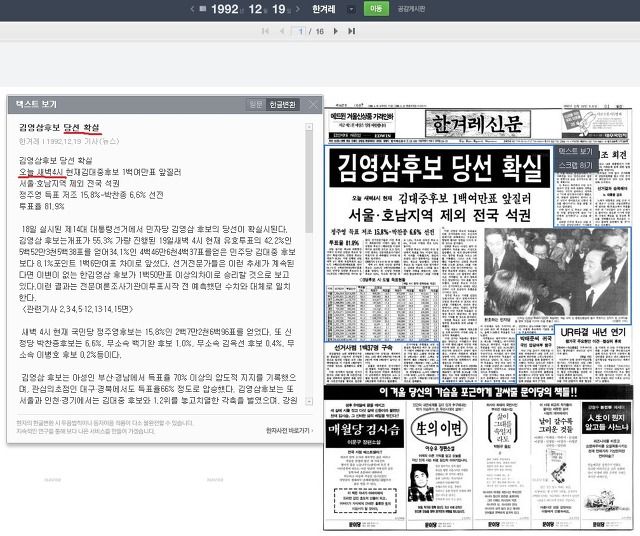Select the UR타결 내년 연기 article
640x536 pixels.
click(x=593, y=352)
